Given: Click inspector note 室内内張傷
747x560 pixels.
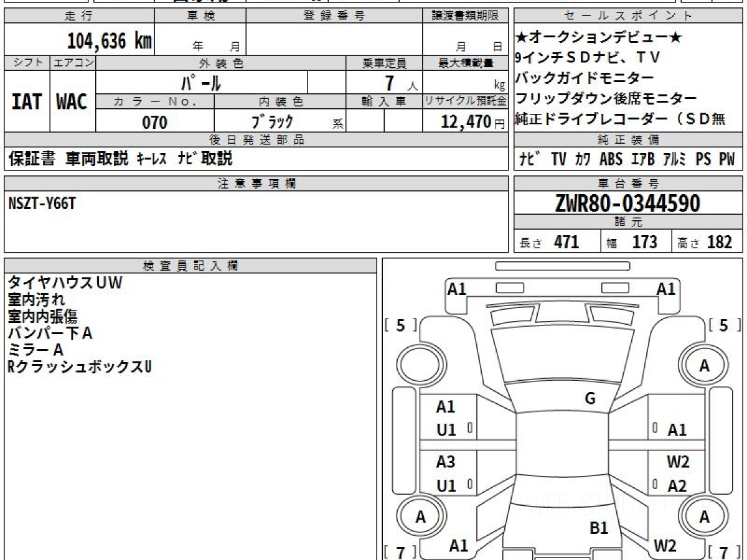Looking at the screenshot, I should 43,316.
